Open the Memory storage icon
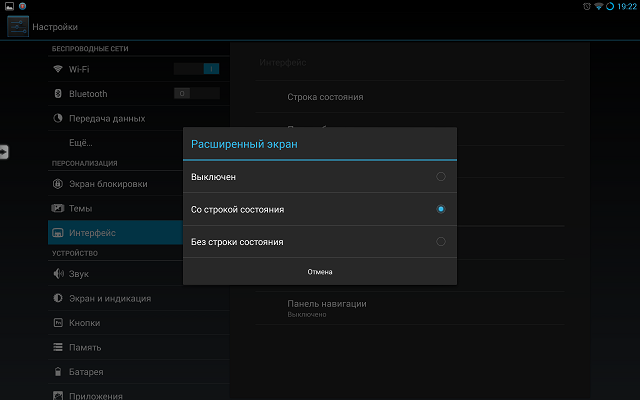This screenshot has width=640, height=400. click(x=59, y=348)
